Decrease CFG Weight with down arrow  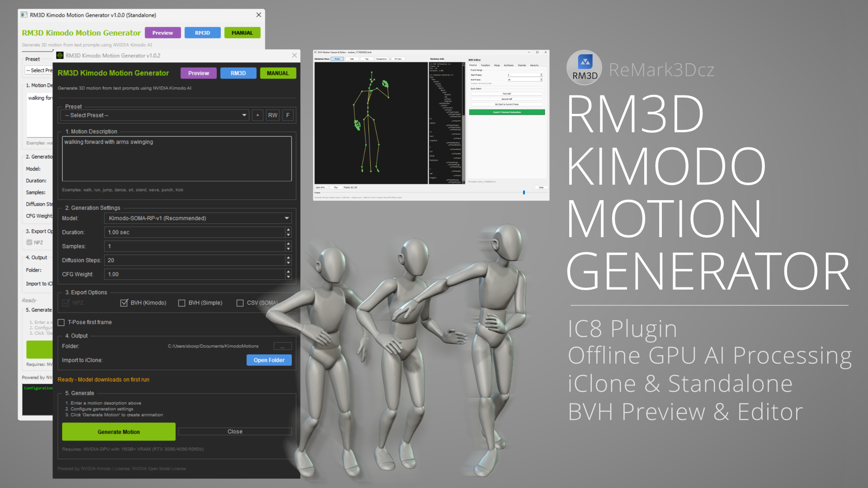point(288,277)
